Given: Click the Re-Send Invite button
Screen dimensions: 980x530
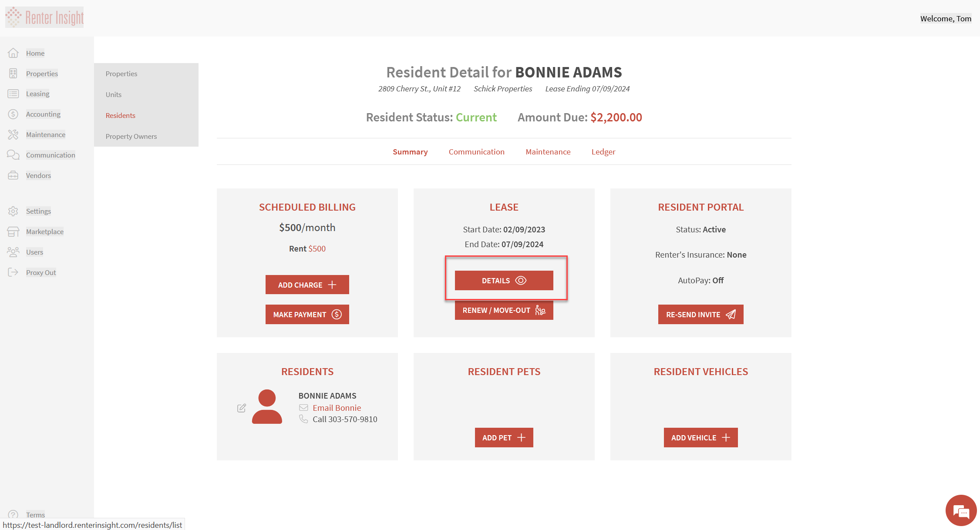Looking at the screenshot, I should coord(700,314).
